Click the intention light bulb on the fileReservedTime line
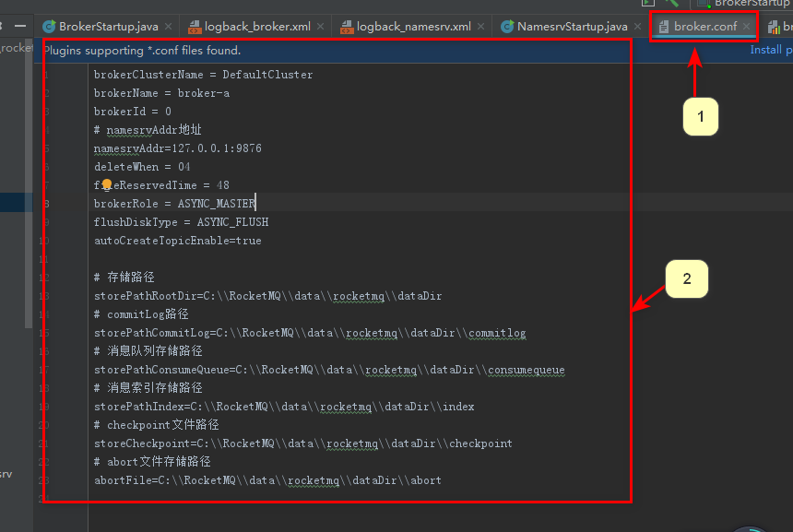Image resolution: width=793 pixels, height=532 pixels. [107, 183]
